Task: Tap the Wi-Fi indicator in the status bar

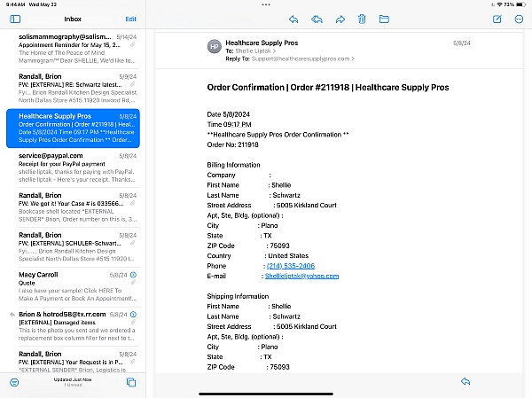Action: tap(499, 4)
